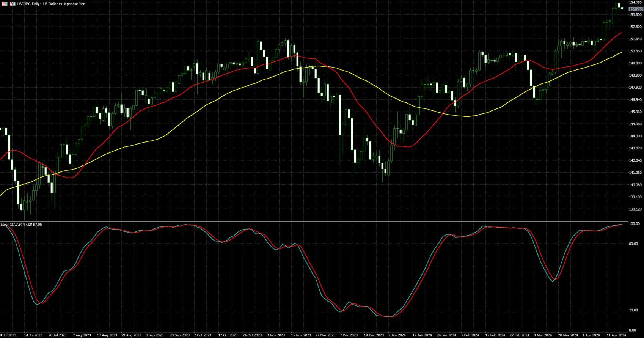Click the 154.780 top price label
This screenshot has width=644, height=338.
pyautogui.click(x=635, y=3)
